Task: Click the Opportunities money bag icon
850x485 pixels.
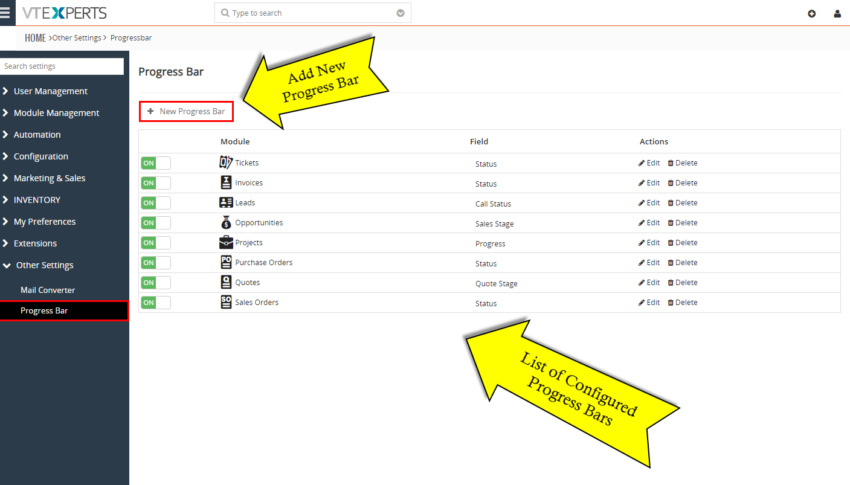Action: coord(226,222)
